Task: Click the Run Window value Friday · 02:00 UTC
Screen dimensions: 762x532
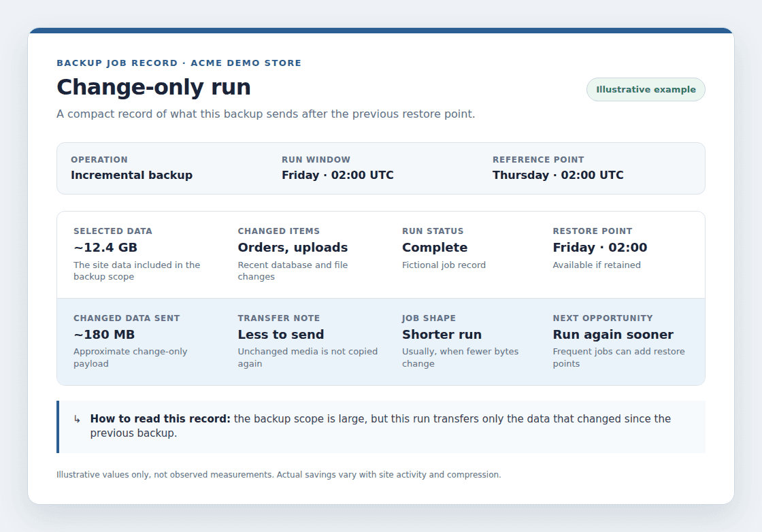Action: [337, 175]
